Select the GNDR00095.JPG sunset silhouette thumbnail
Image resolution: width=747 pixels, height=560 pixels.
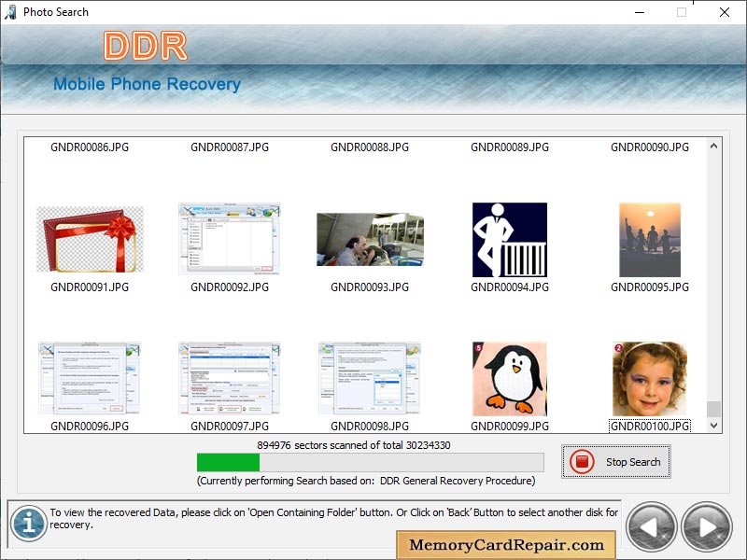coord(650,240)
